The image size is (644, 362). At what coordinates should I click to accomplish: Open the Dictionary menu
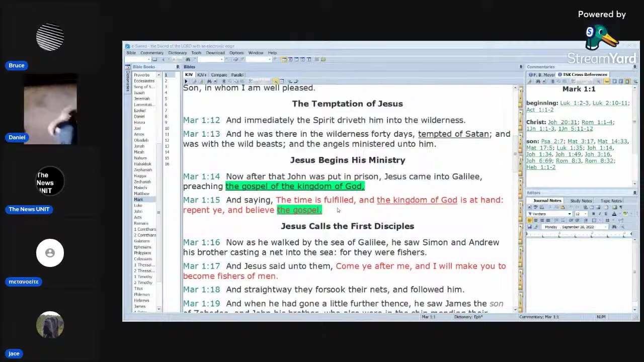click(177, 53)
